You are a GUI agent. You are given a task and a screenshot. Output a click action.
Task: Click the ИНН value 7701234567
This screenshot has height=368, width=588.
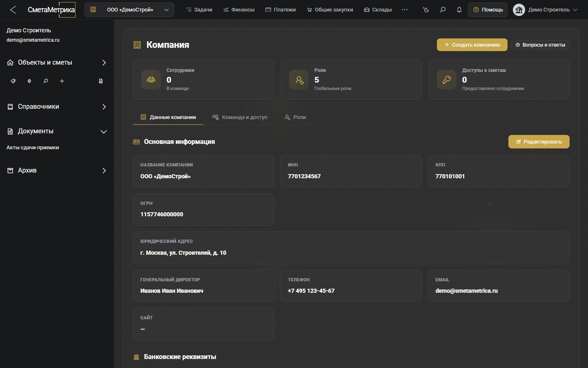coord(304,176)
